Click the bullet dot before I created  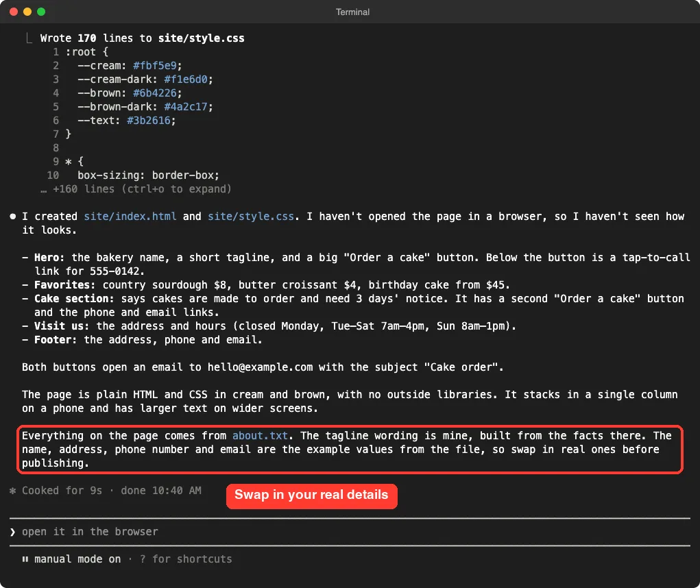point(13,217)
